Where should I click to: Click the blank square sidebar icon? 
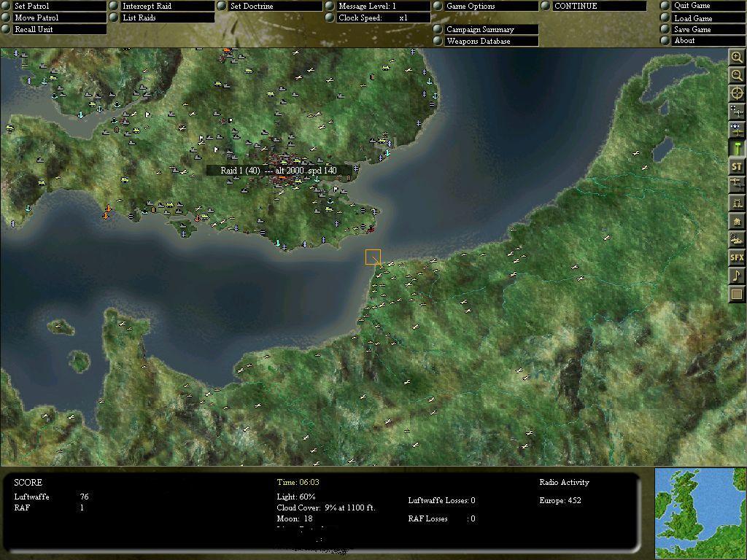737,294
